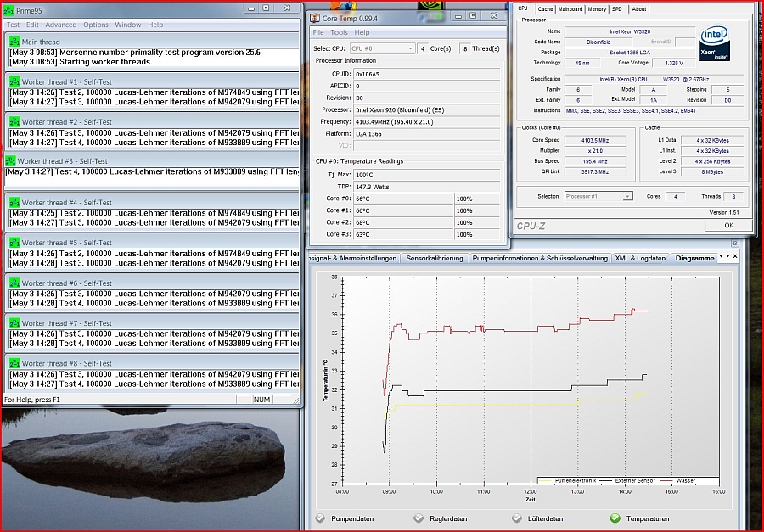Open the Tools menu in Core Temp
Image resolution: width=764 pixels, height=532 pixels.
[x=339, y=32]
